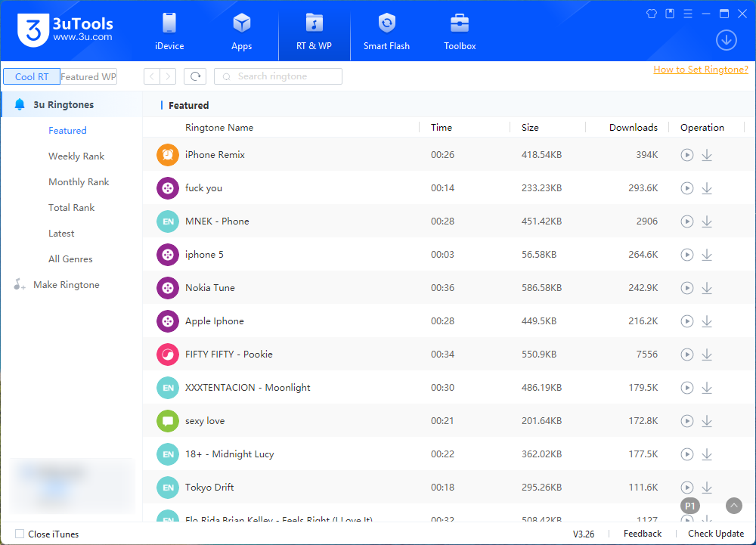
Task: Open All Genres
Action: pos(70,259)
